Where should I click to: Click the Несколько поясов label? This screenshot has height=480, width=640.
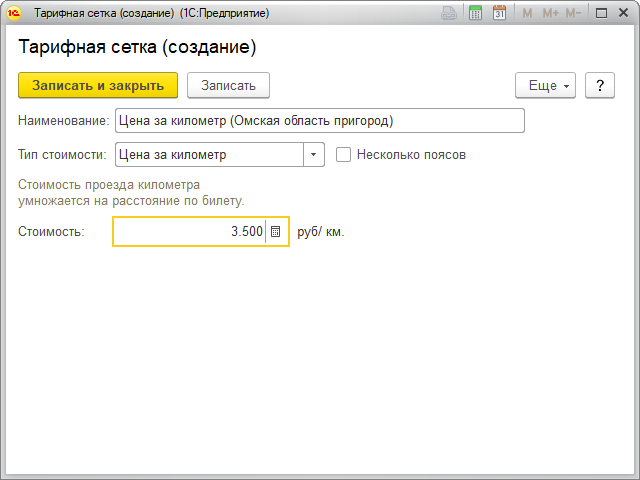point(411,155)
